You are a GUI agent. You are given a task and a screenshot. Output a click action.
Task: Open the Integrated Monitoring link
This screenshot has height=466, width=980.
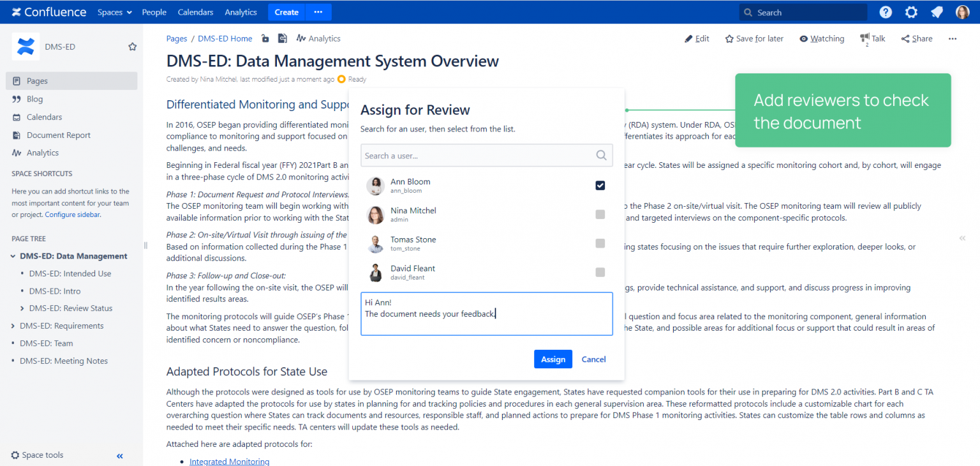point(229,461)
